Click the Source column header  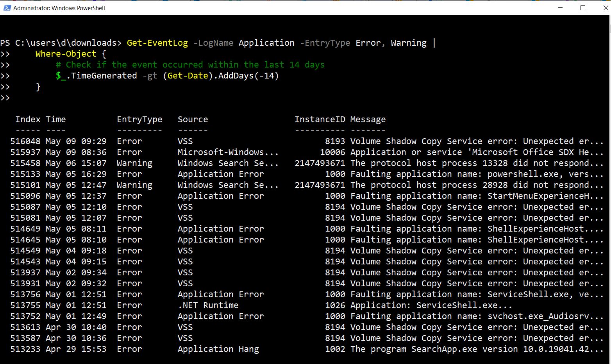click(x=193, y=120)
